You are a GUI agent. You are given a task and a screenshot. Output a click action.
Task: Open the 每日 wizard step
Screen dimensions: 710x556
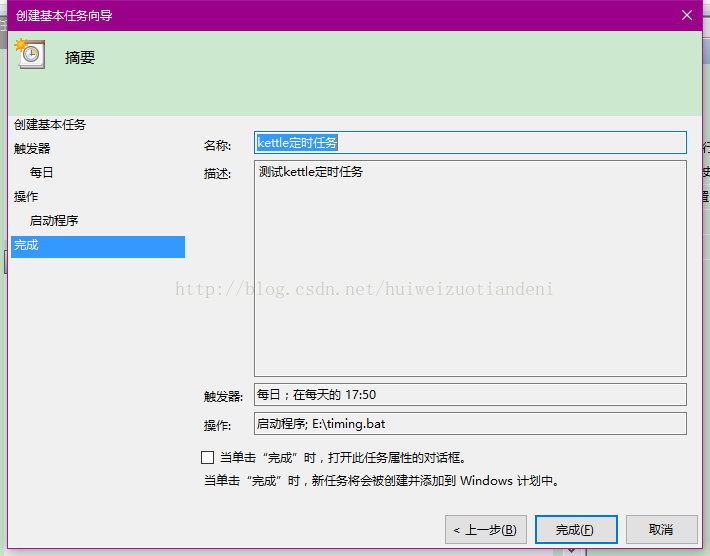41,173
